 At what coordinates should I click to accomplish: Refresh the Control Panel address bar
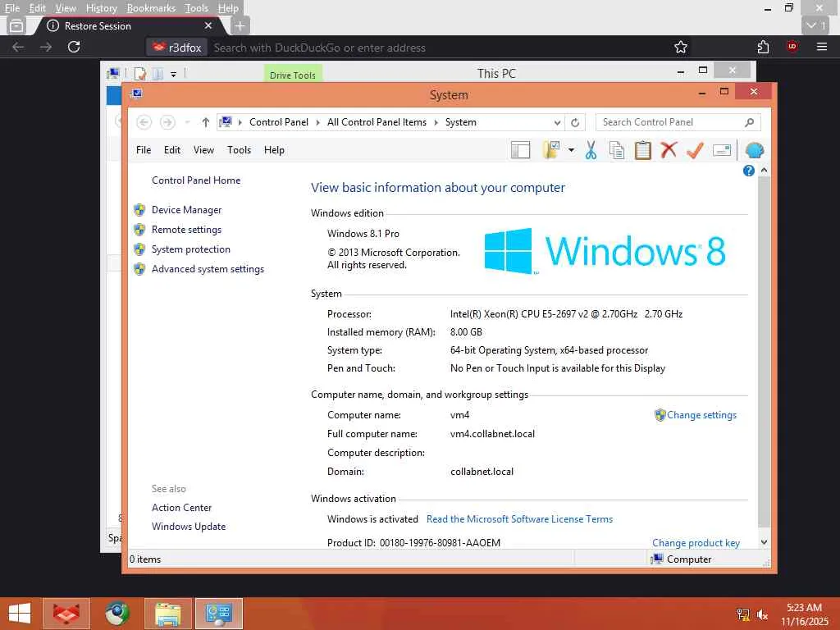click(575, 123)
